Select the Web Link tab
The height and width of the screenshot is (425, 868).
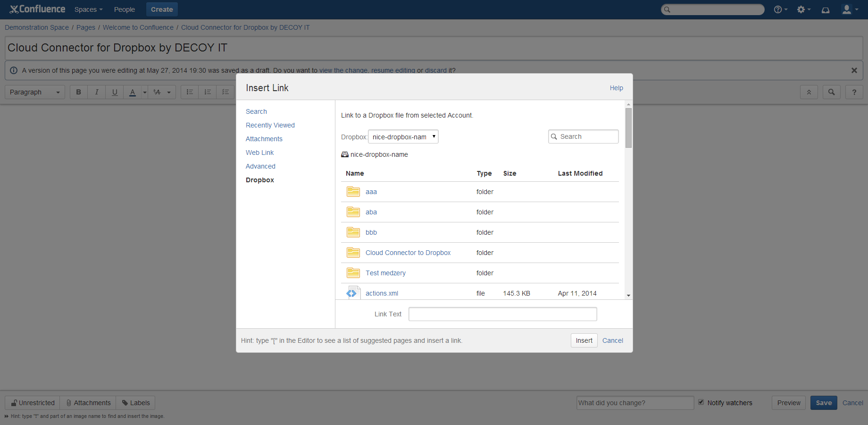pos(259,153)
